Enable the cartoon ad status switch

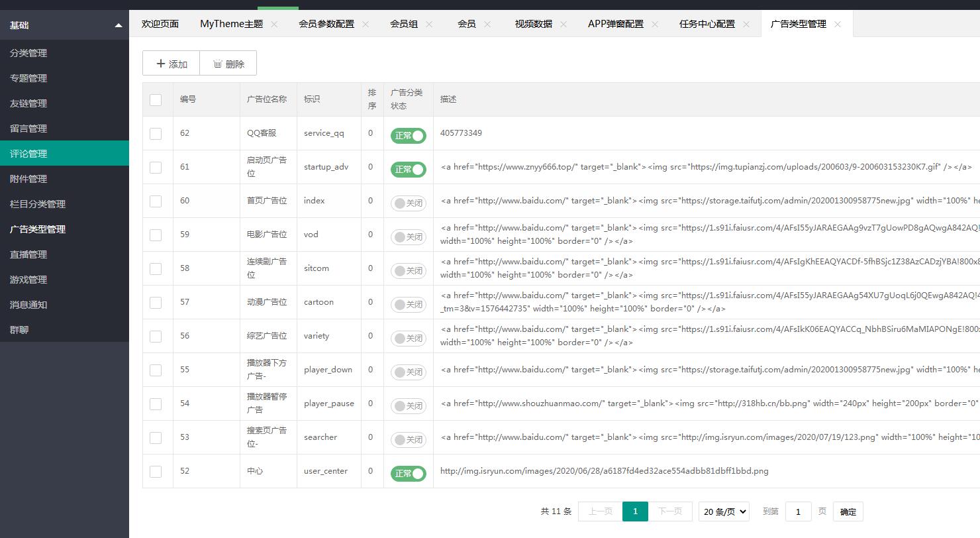pyautogui.click(x=408, y=305)
